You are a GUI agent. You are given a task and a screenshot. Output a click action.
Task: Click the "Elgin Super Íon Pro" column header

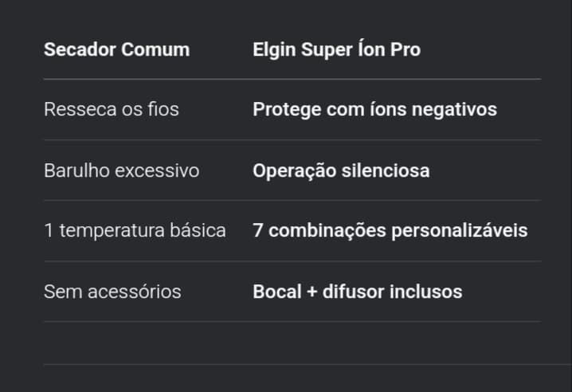tap(336, 49)
